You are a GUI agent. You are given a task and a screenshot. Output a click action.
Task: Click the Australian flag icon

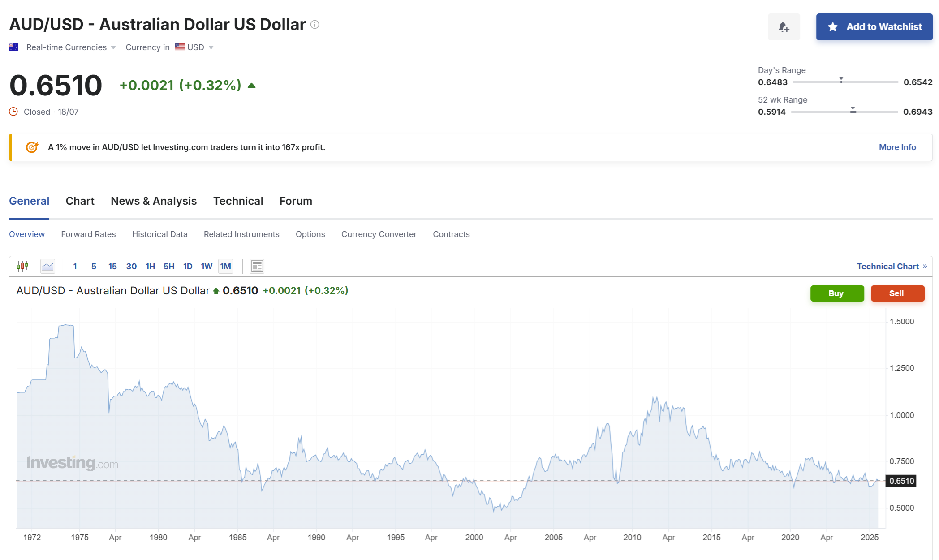[x=14, y=47]
